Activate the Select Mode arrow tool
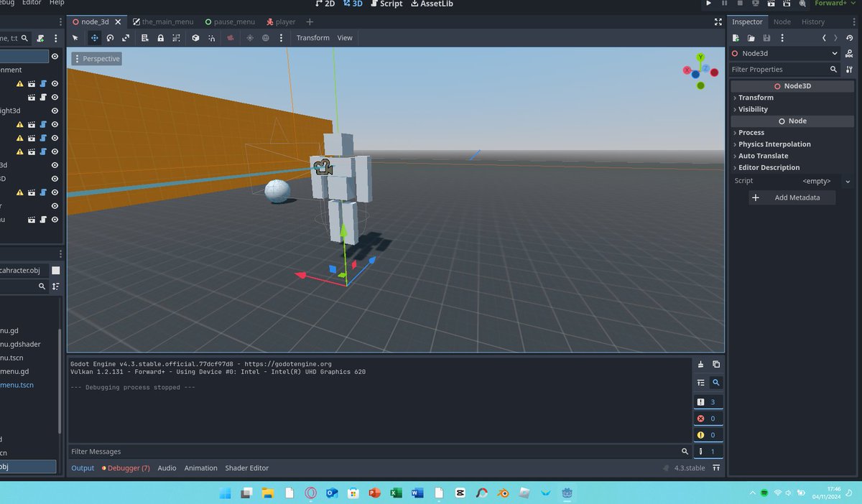Screen dimensions: 862x504 click(x=75, y=38)
